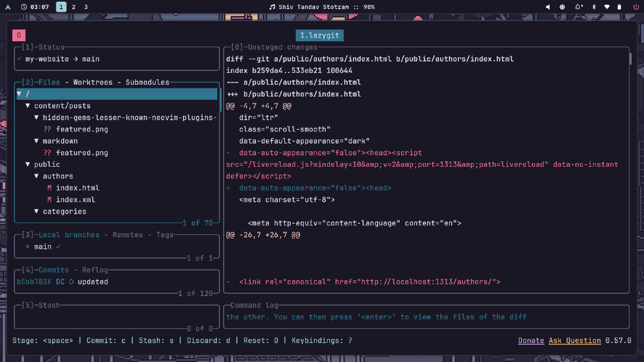Open the Reflog tab in Commits panel
The height and width of the screenshot is (362, 644).
coord(96,270)
